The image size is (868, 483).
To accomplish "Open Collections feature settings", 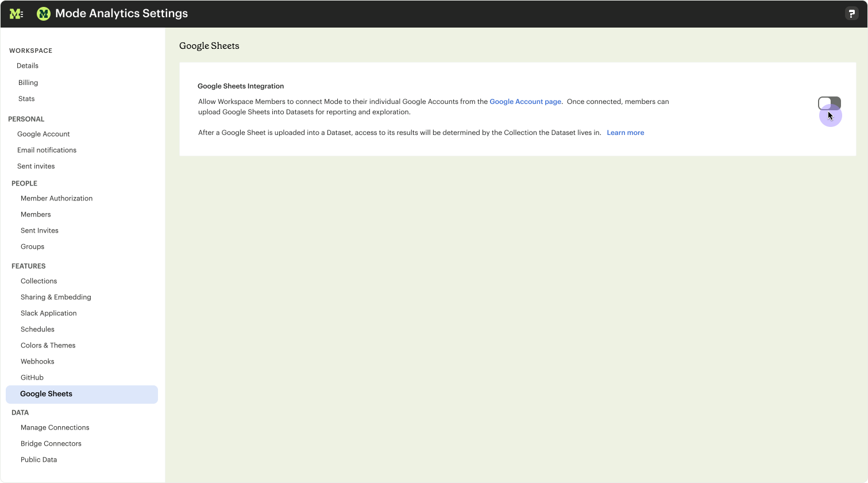I will (x=38, y=281).
